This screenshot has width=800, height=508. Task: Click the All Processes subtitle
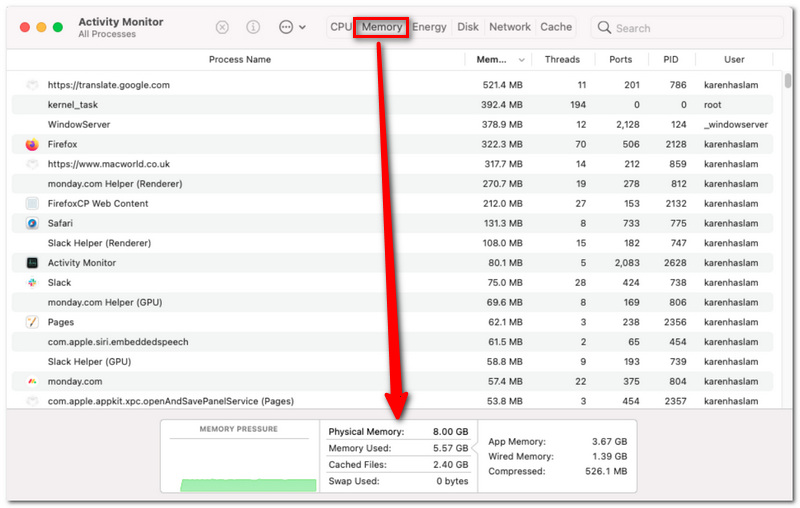click(x=107, y=34)
